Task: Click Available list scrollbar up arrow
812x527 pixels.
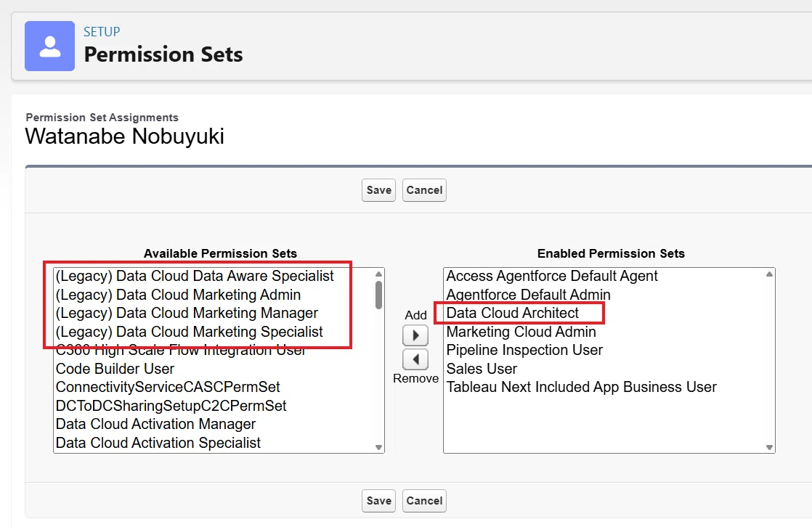Action: click(378, 274)
